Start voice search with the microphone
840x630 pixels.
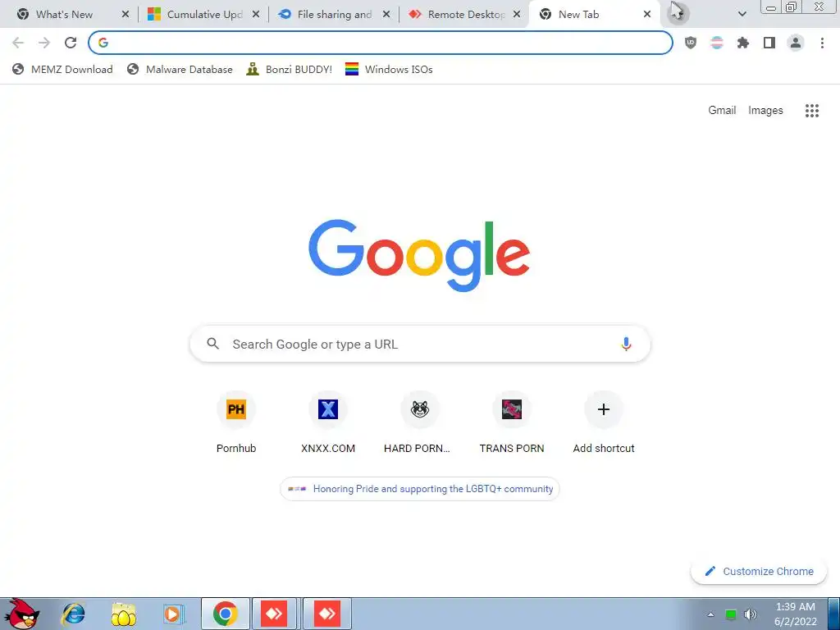click(x=626, y=344)
